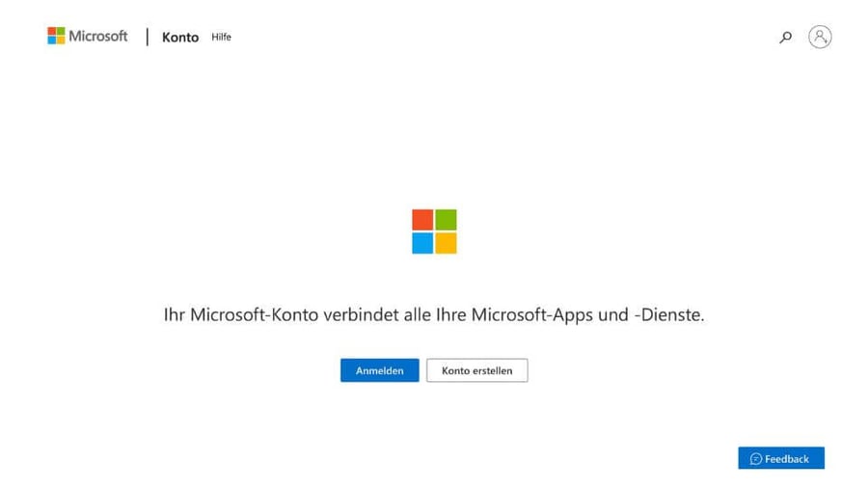Click the large central Microsoft logo
The width and height of the screenshot is (868, 488).
[434, 231]
